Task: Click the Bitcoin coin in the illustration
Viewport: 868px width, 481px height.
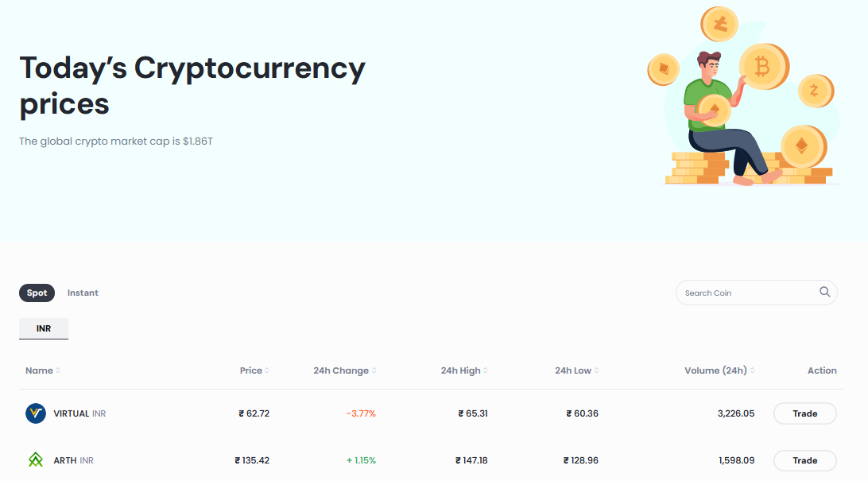Action: click(763, 67)
